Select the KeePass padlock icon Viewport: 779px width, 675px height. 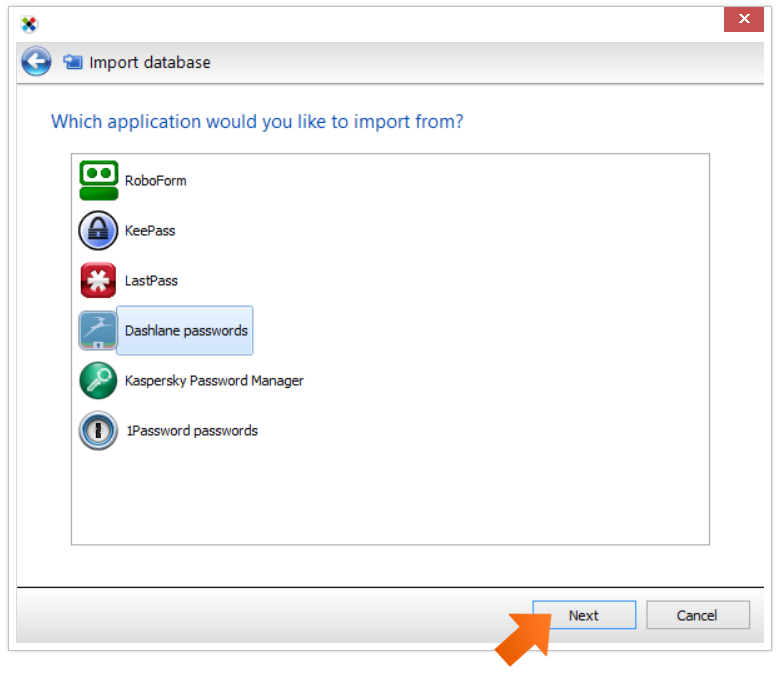[98, 230]
